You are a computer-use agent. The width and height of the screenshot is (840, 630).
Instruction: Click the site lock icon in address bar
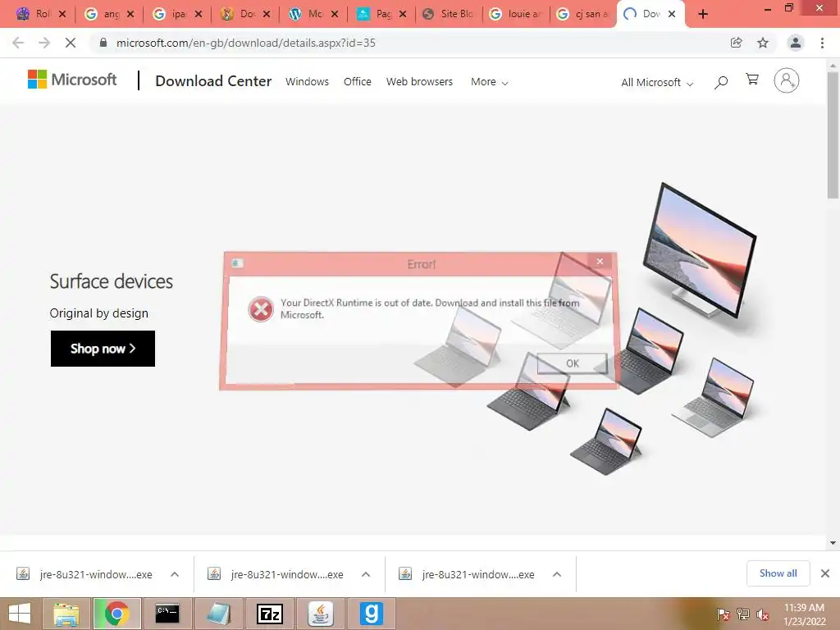[x=103, y=43]
